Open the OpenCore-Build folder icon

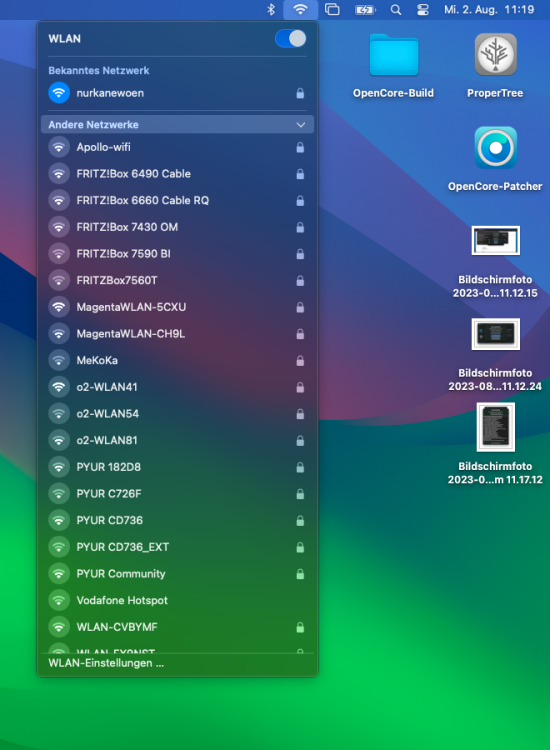pos(394,55)
